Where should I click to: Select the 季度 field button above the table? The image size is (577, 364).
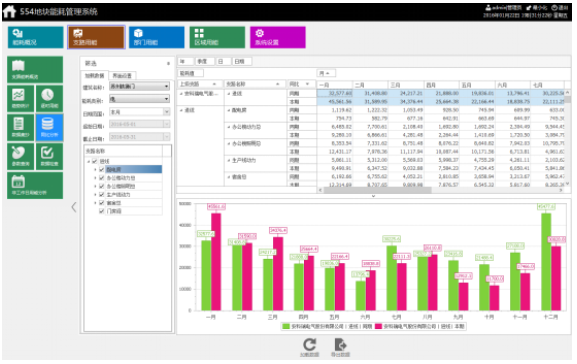pyautogui.click(x=204, y=61)
